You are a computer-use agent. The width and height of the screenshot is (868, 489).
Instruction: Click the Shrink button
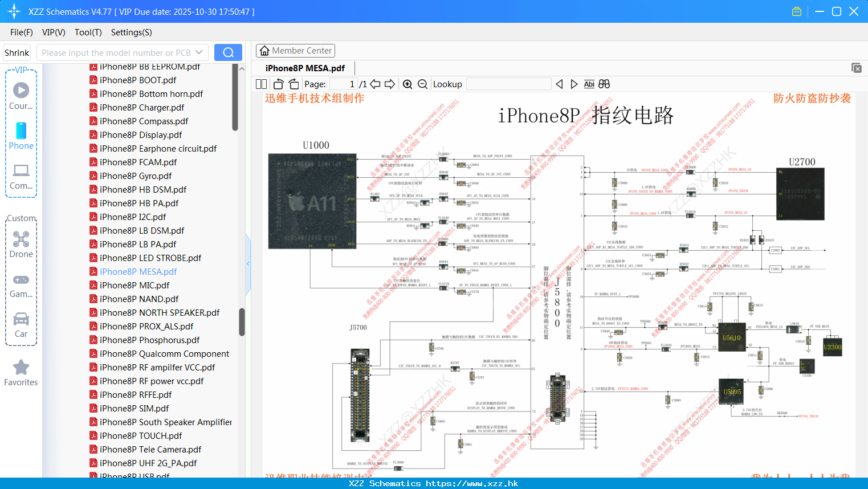pos(17,52)
